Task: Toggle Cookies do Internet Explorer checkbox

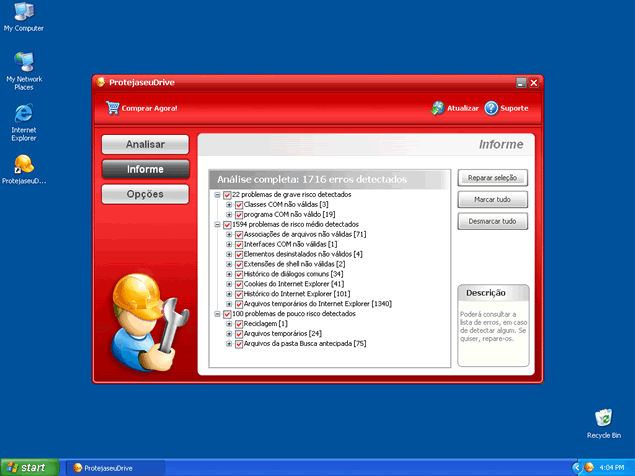Action: [239, 284]
